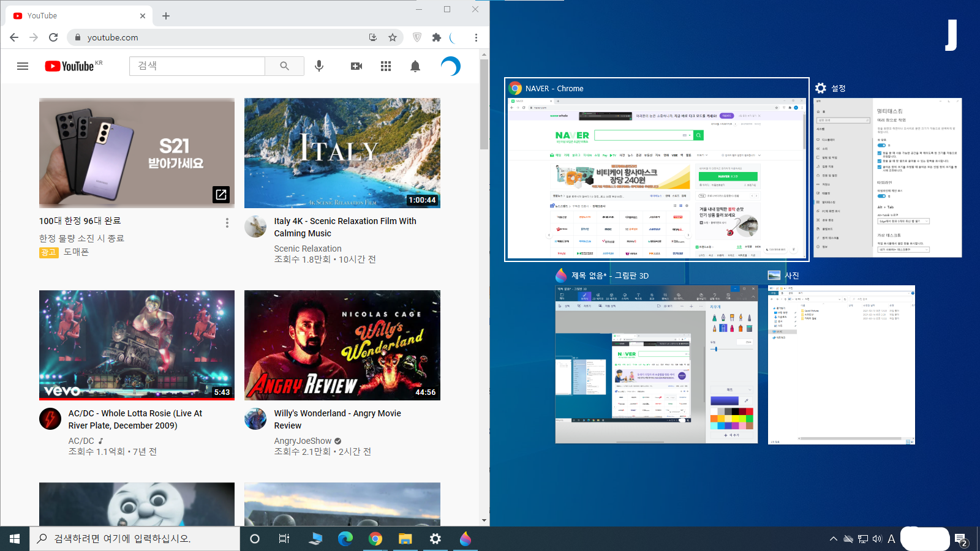Reload the YouTube page
This screenshot has width=980, height=551.
pos(53,37)
